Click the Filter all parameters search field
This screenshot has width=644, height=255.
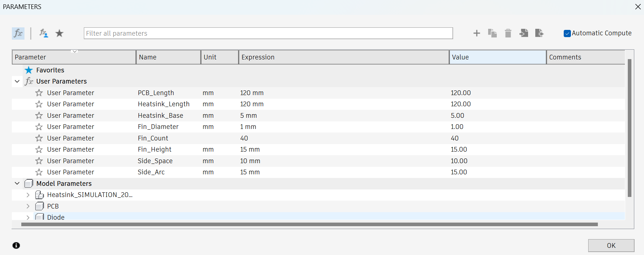268,33
